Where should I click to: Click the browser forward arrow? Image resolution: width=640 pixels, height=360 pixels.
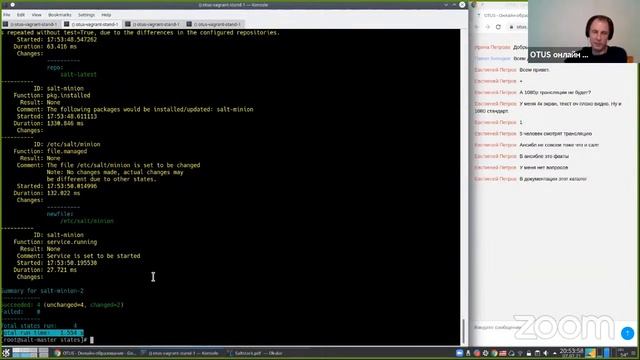(x=487, y=27)
